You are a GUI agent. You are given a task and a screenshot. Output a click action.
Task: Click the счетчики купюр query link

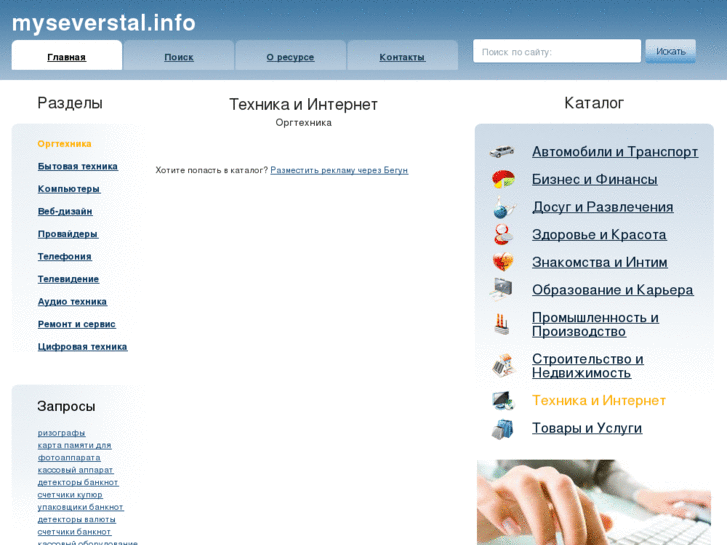point(70,495)
